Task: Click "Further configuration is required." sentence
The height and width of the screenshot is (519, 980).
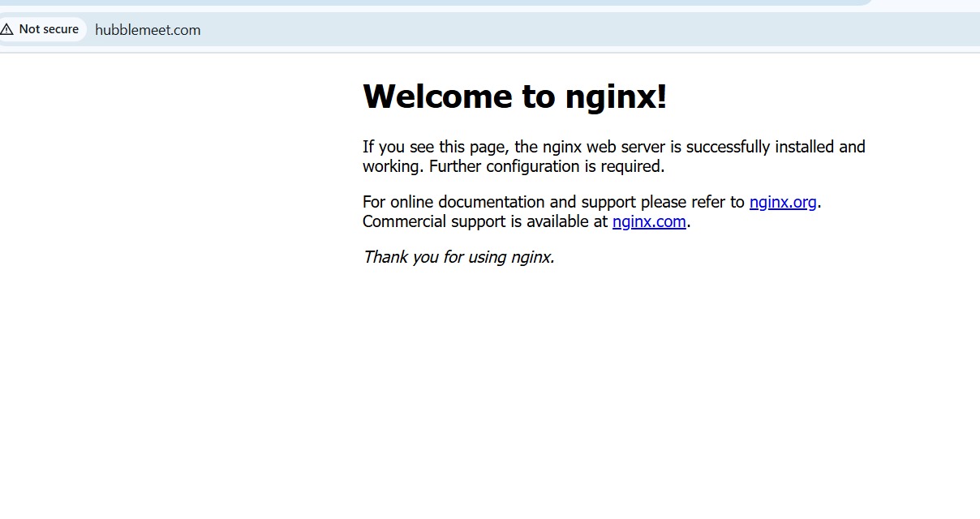Action: point(546,166)
